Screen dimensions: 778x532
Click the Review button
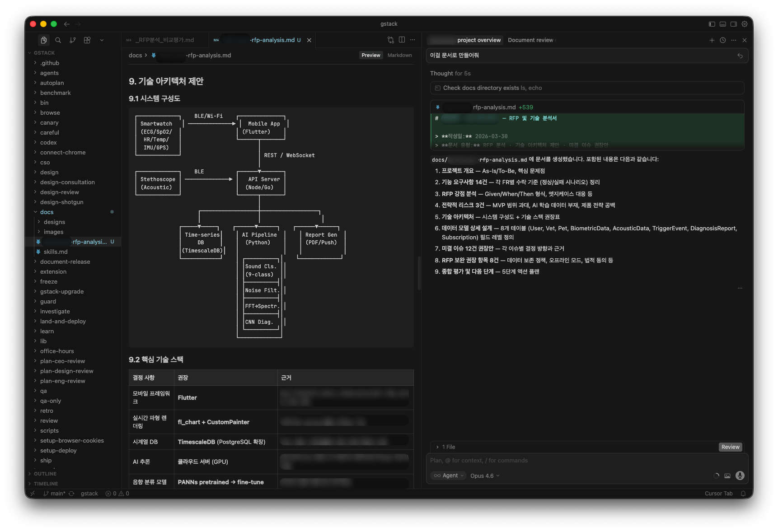[730, 447]
